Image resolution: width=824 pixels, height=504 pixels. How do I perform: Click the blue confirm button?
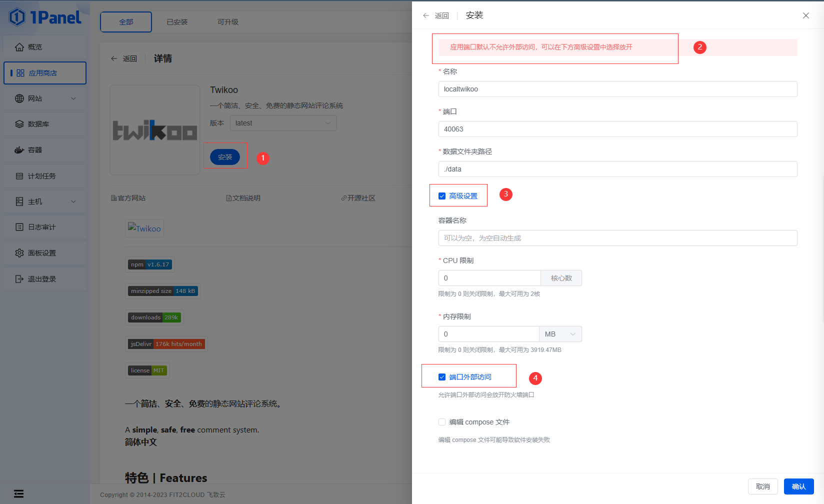[798, 486]
